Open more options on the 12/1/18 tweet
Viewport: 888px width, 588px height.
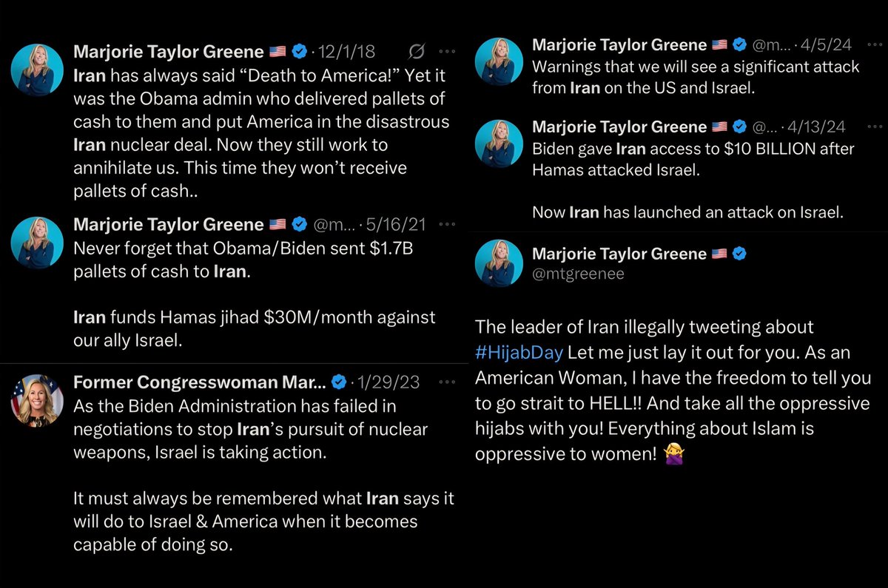coord(447,52)
